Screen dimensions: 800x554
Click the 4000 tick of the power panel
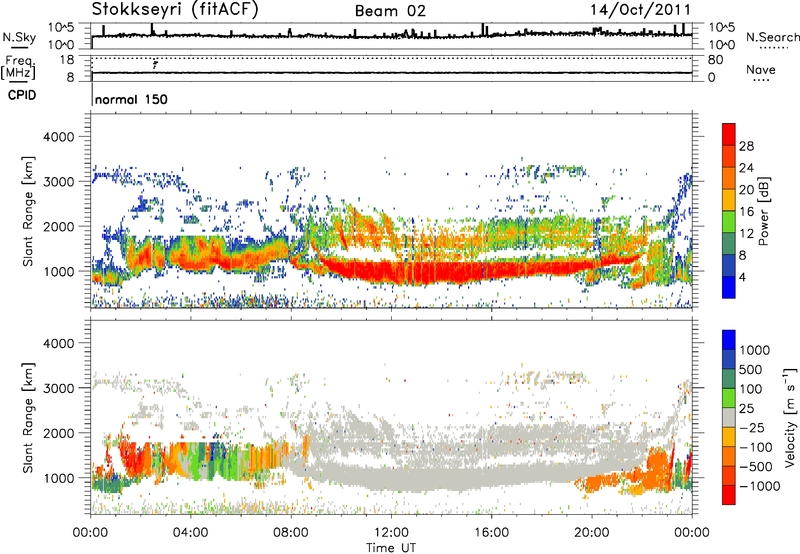coord(58,137)
